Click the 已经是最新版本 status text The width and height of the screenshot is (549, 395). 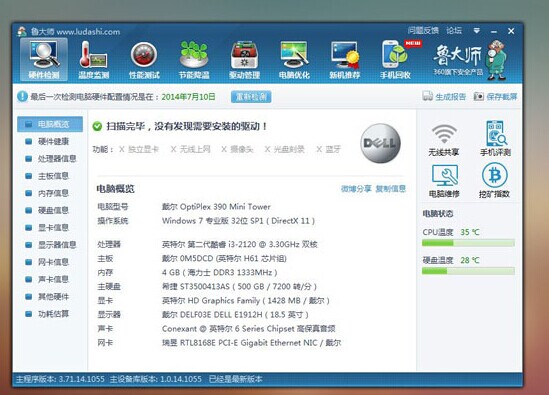[235, 379]
